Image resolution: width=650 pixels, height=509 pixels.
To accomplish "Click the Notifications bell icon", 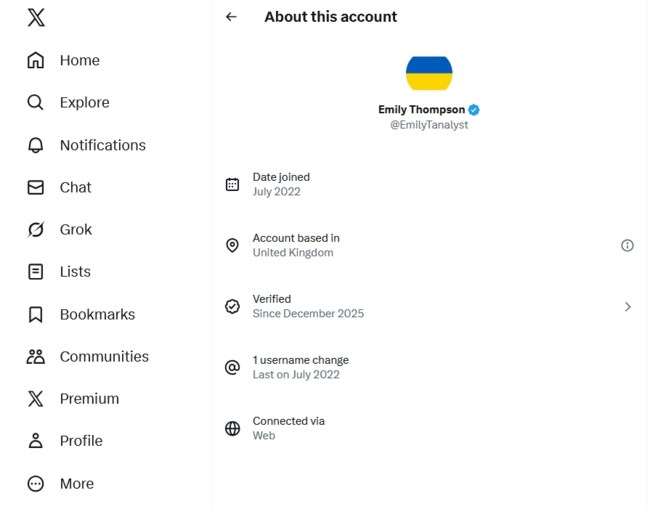I will point(36,145).
